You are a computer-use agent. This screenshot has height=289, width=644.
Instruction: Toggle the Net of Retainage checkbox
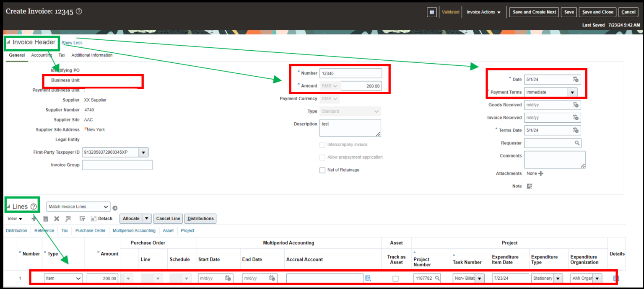[322, 170]
